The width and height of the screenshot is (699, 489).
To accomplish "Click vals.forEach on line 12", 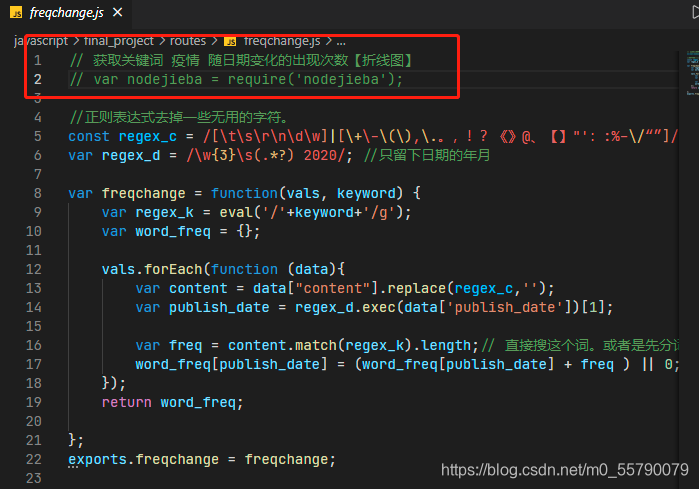I will tap(152, 269).
